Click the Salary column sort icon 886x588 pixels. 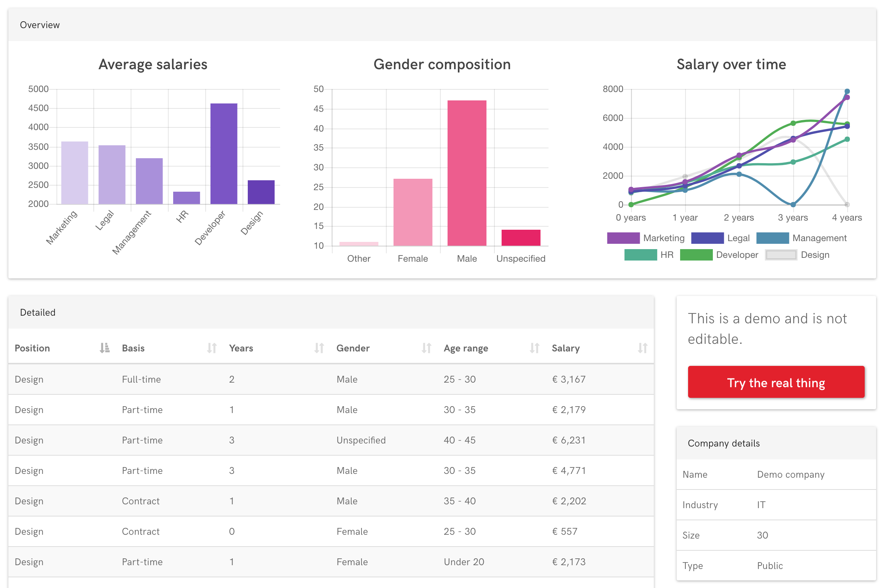click(x=642, y=348)
